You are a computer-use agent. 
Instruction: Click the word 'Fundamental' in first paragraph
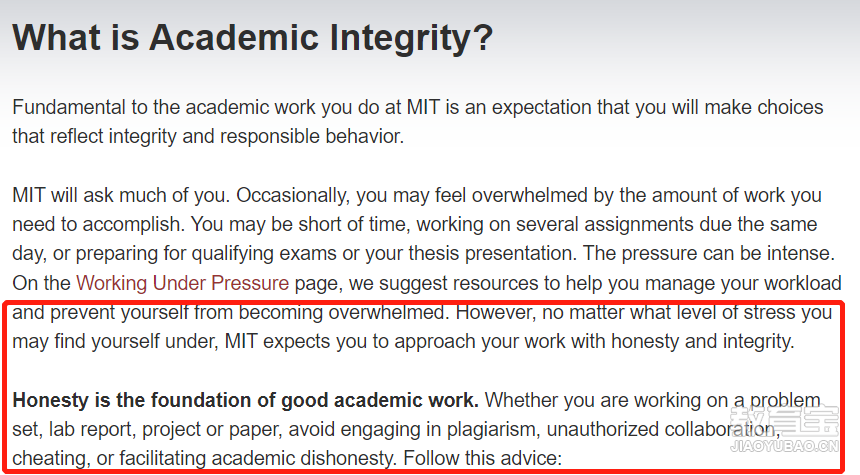[x=69, y=107]
